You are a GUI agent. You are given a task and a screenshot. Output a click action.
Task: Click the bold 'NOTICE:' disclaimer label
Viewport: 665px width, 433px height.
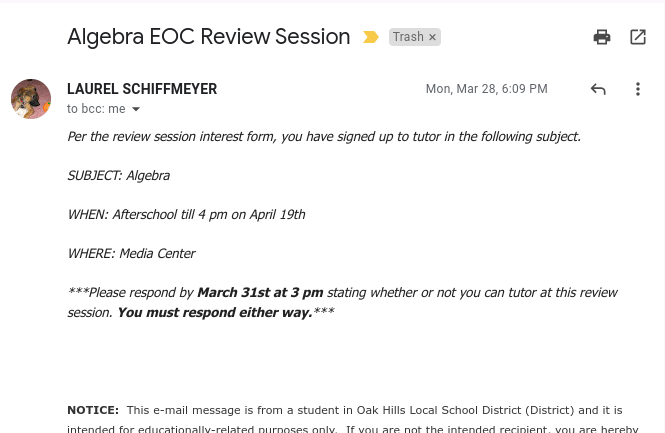[93, 410]
